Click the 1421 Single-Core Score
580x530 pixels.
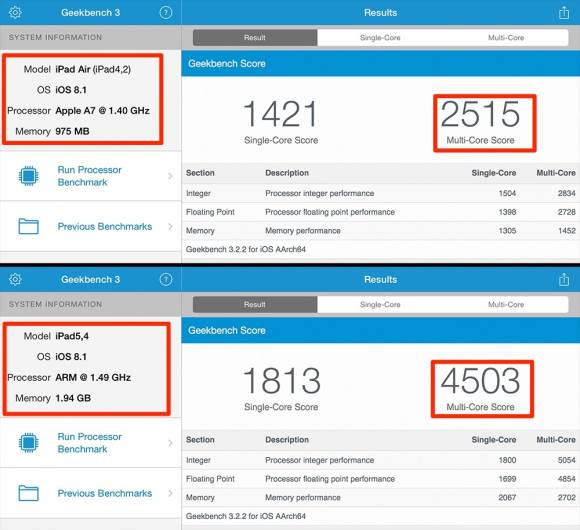tap(281, 114)
